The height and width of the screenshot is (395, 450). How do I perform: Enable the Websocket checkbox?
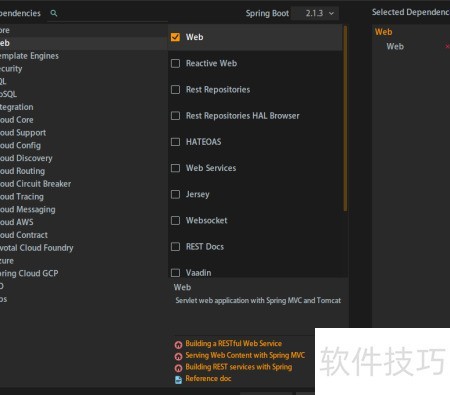[175, 220]
